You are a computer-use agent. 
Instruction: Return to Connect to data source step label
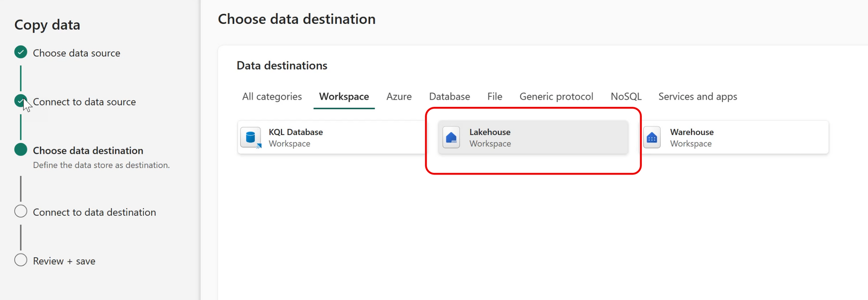tap(84, 102)
